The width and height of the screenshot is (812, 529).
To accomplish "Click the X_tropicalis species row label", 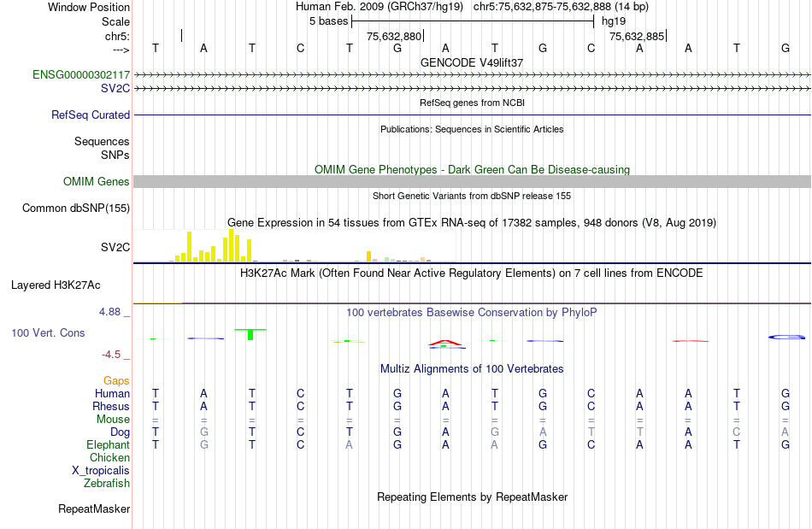I will pyautogui.click(x=101, y=471).
